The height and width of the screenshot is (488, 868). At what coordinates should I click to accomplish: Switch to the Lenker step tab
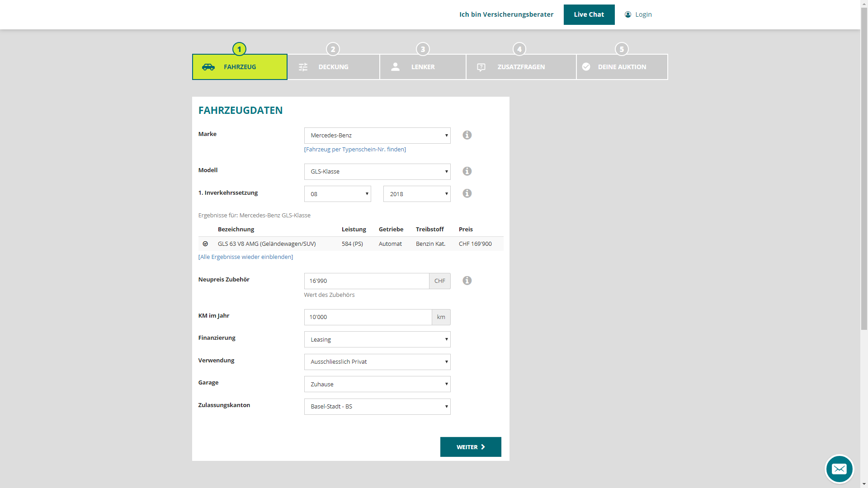click(423, 67)
